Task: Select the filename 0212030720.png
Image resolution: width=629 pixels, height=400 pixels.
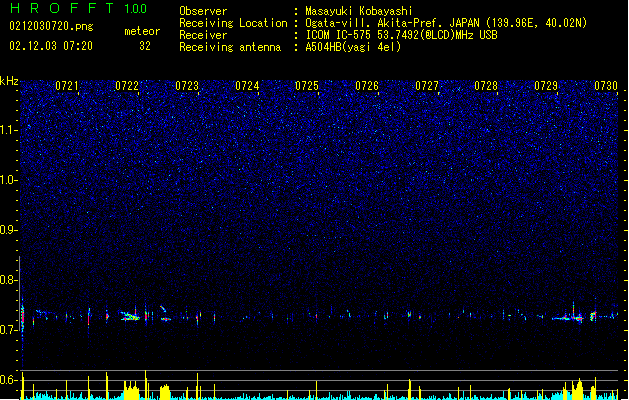Action: tap(51, 26)
